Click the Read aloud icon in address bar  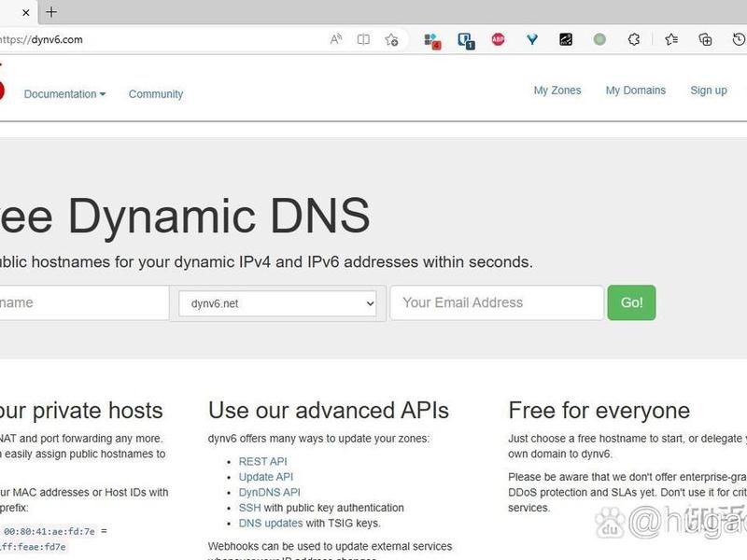point(336,39)
